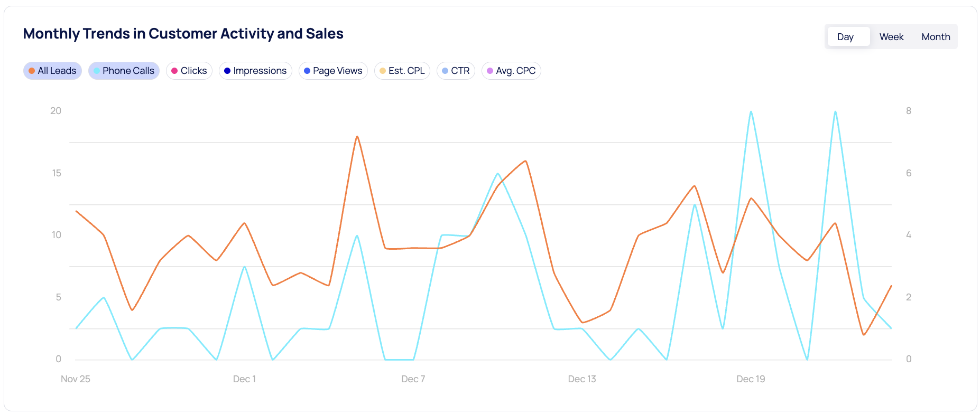This screenshot has width=980, height=415.
Task: Open the CTR legend filter
Action: point(456,70)
